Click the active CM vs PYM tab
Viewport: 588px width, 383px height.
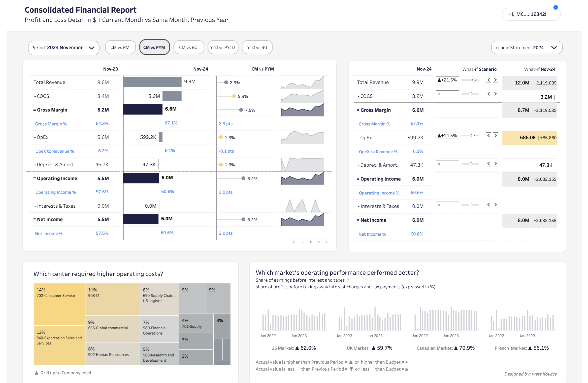(154, 47)
